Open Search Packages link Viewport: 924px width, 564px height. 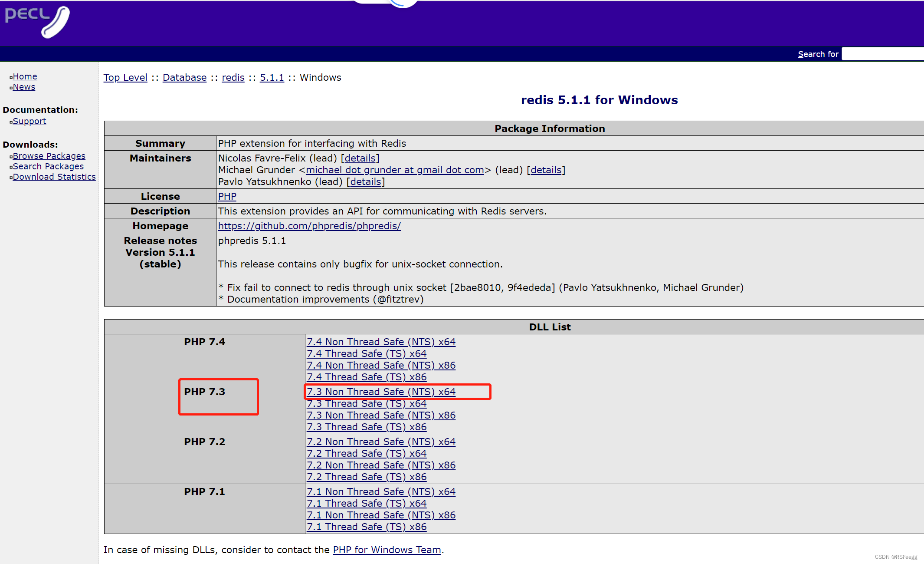[48, 166]
